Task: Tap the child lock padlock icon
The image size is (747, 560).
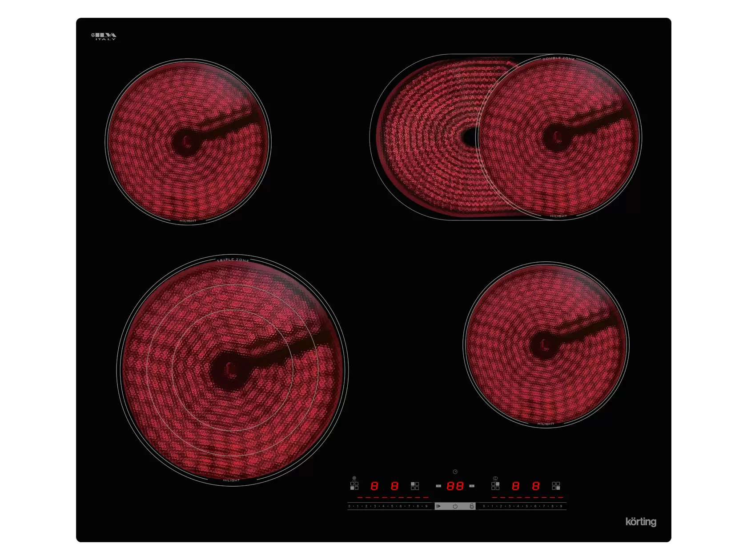Action: tap(471, 506)
